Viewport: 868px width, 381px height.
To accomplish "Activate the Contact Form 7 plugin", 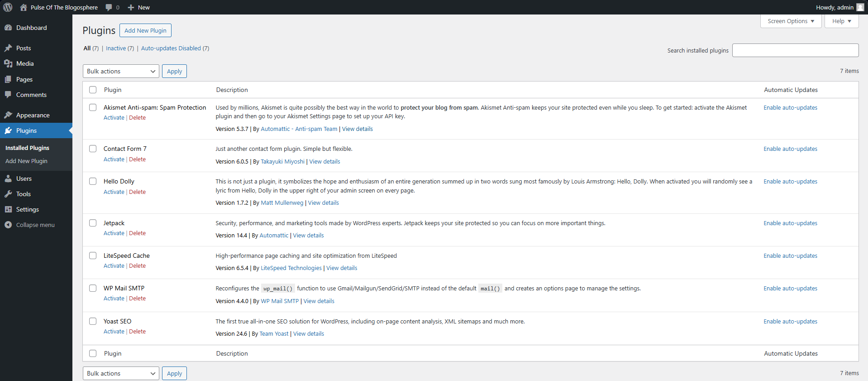I will click(114, 159).
